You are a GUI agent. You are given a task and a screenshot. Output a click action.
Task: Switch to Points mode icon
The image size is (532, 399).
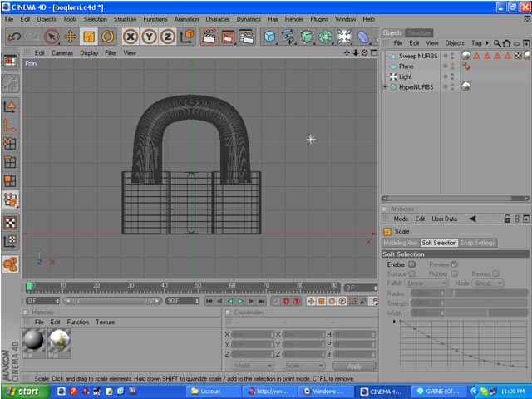(x=10, y=144)
